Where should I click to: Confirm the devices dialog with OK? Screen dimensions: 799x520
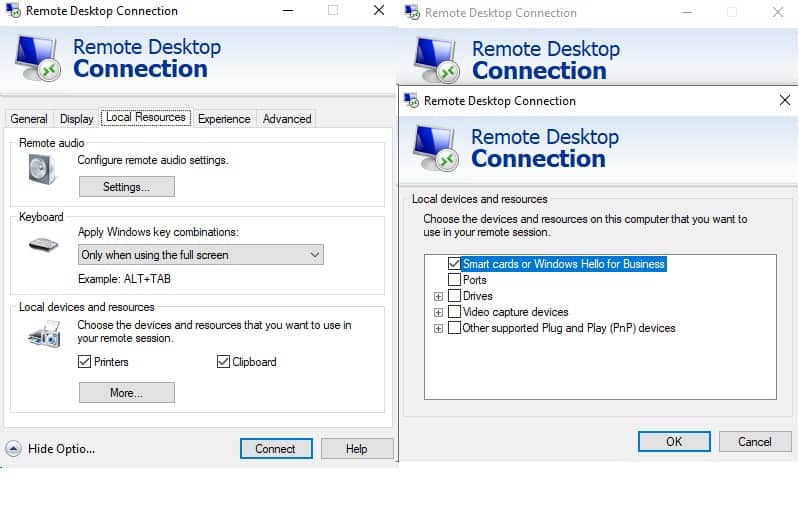674,441
